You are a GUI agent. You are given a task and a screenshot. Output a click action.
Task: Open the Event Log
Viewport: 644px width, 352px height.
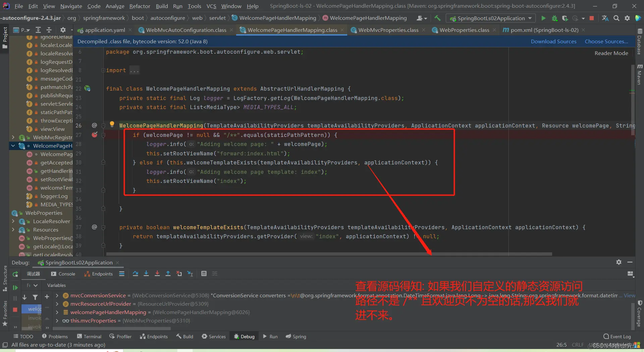tap(617, 336)
